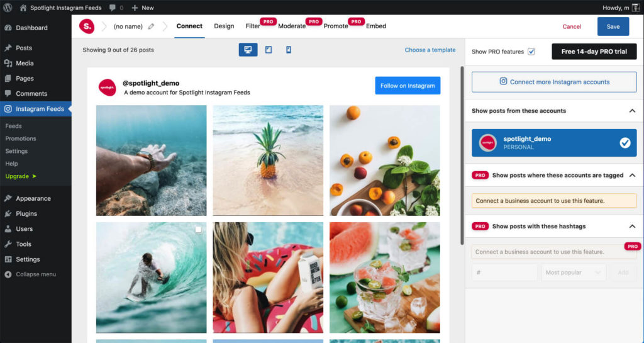Click Instagram Feeds sidebar icon
This screenshot has height=343, width=644.
(8, 109)
